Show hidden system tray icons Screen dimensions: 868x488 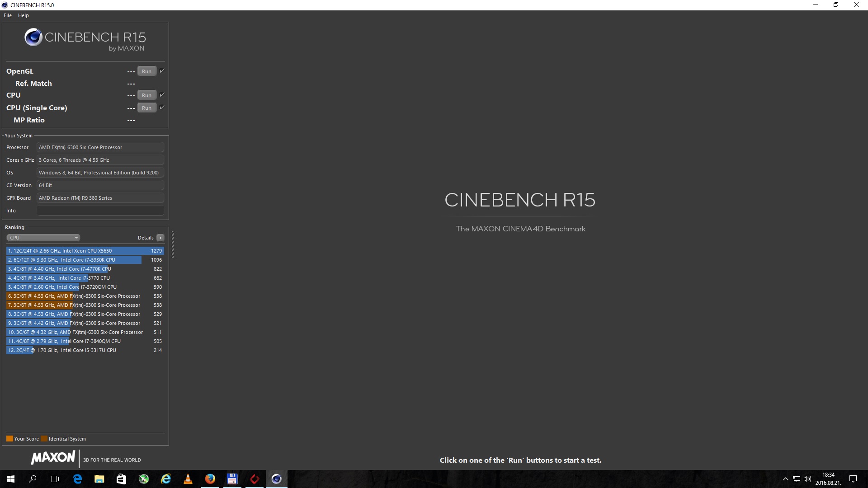[785, 479]
